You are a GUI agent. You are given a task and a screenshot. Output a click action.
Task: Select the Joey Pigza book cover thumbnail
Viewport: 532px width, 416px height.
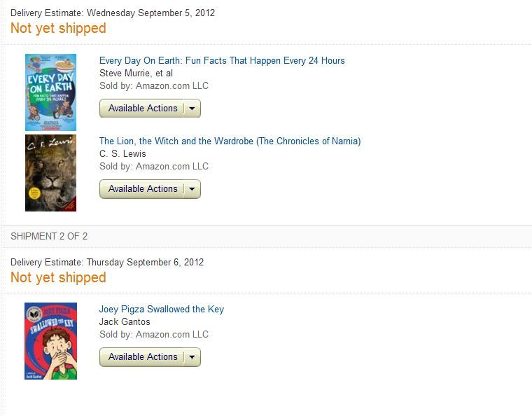[50, 341]
